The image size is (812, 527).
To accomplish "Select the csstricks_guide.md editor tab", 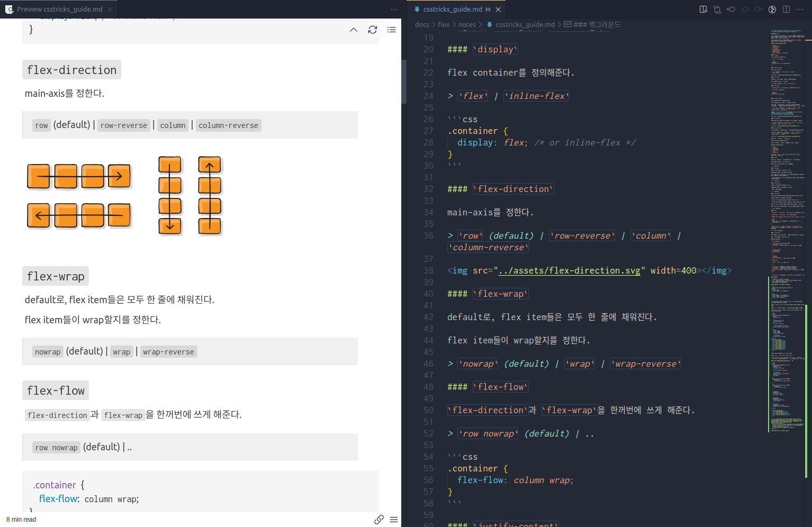I will 457,10.
